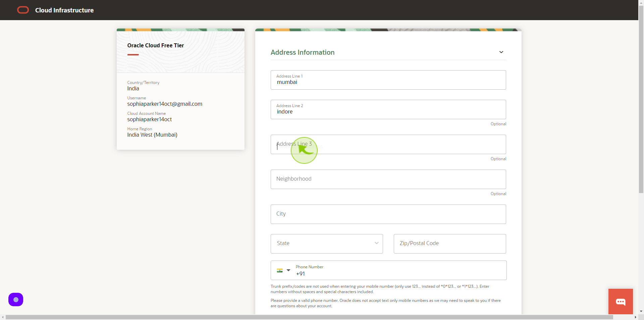The width and height of the screenshot is (644, 320).
Task: Click the Address Information heading
Action: tap(303, 52)
